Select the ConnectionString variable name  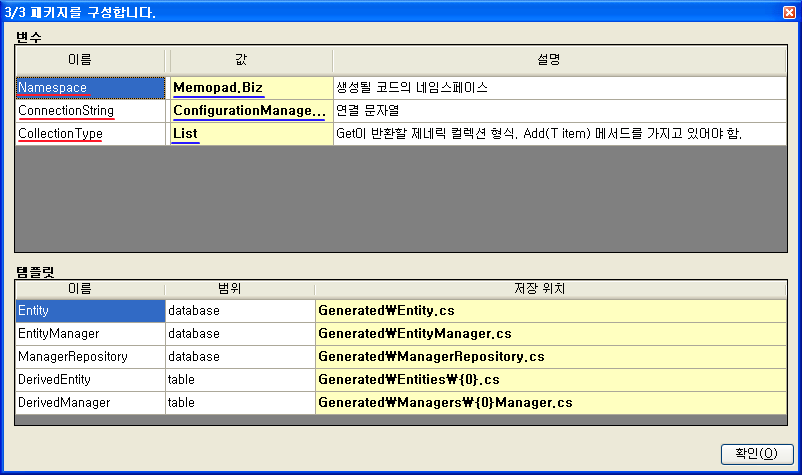91,111
